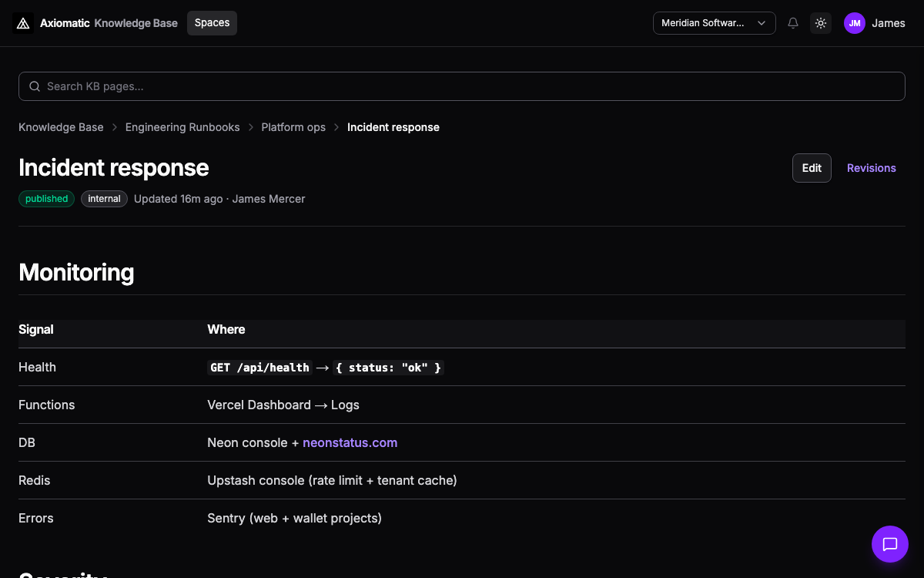Click the JM user avatar
924x578 pixels.
855,23
